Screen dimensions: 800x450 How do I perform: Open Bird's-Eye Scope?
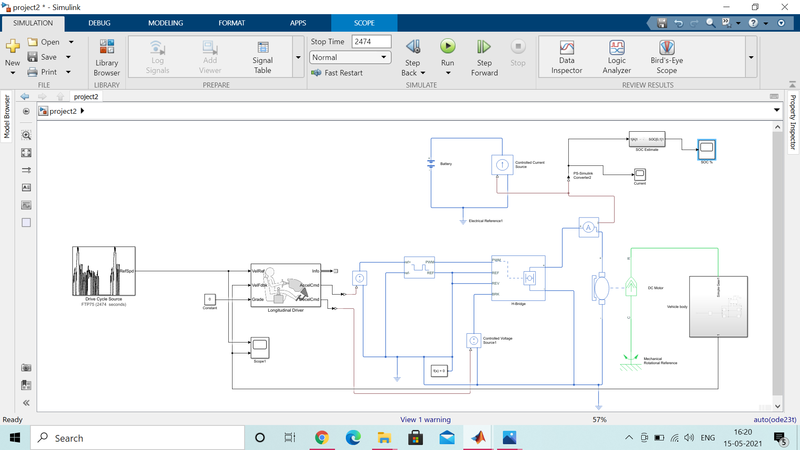[x=666, y=57]
